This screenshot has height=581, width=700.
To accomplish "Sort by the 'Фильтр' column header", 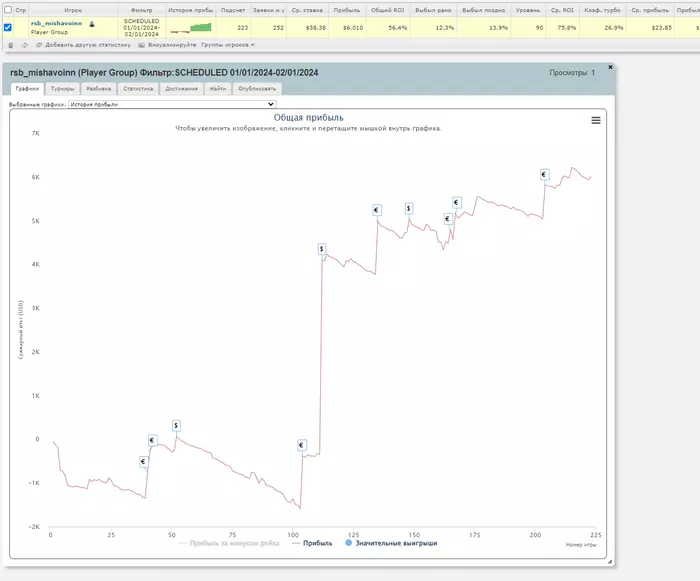I will (x=142, y=10).
